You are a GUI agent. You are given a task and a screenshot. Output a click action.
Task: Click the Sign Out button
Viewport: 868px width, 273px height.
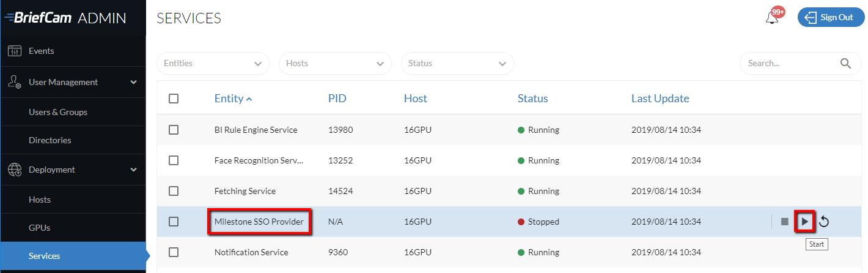click(x=830, y=17)
